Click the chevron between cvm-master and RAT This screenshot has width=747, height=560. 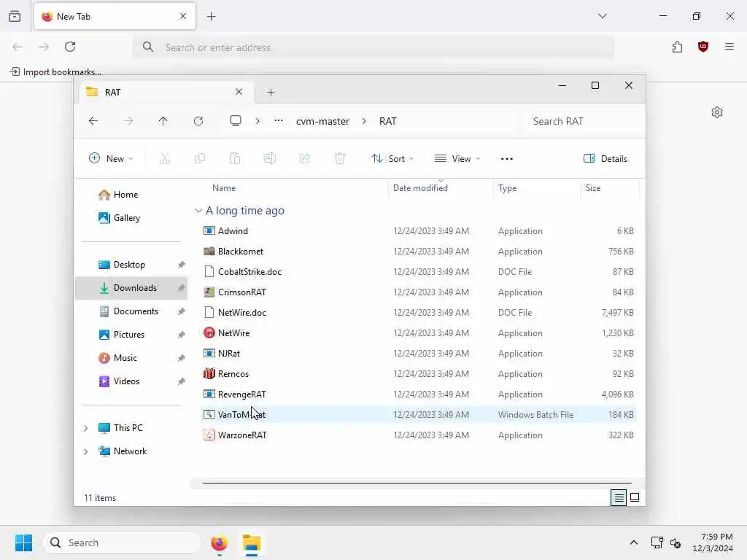click(x=364, y=121)
